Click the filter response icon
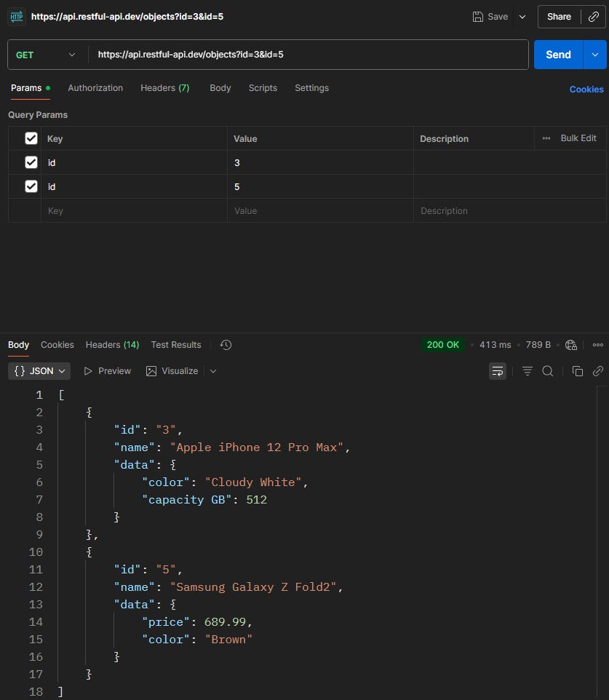 click(x=528, y=371)
